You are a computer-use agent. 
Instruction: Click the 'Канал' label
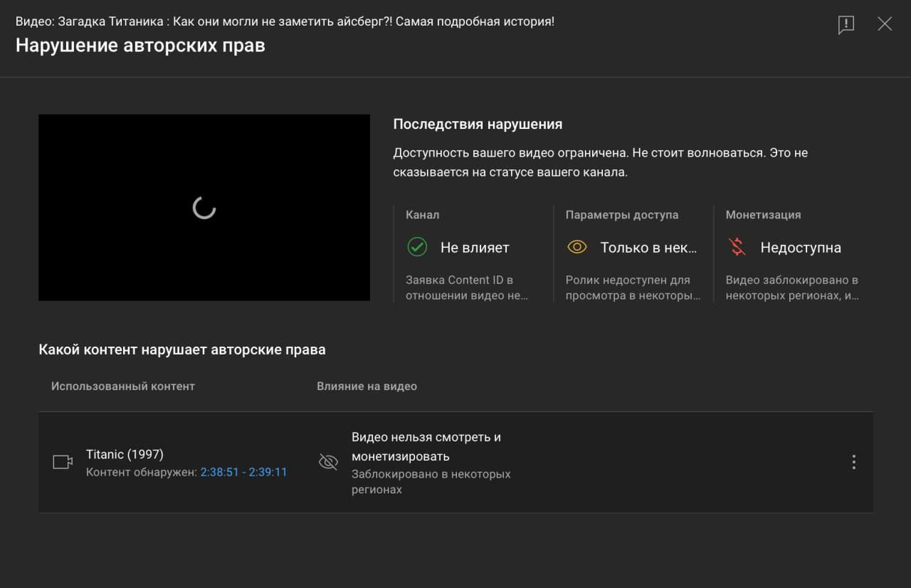pos(423,215)
